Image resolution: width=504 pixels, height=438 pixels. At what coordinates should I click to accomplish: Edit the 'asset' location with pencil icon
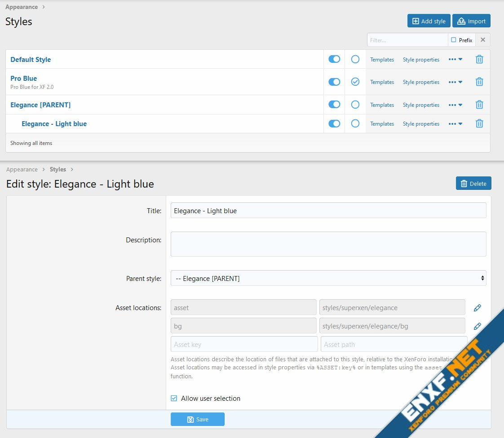click(477, 307)
